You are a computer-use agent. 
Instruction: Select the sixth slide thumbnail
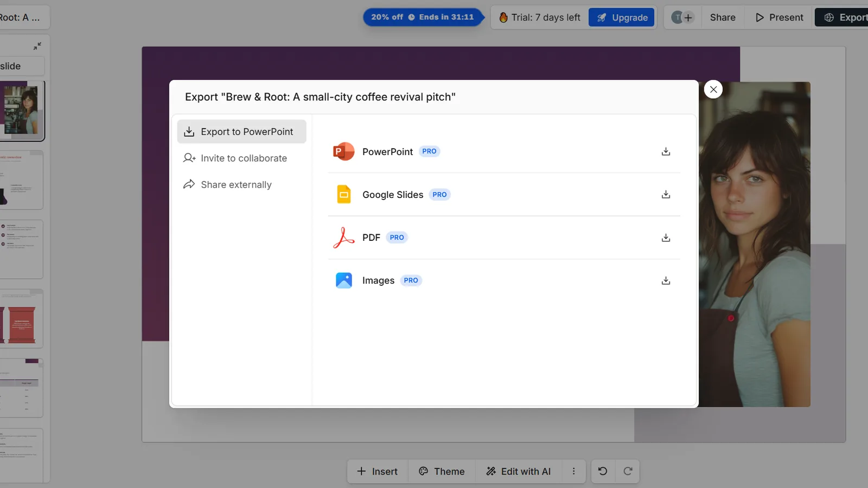(21, 455)
